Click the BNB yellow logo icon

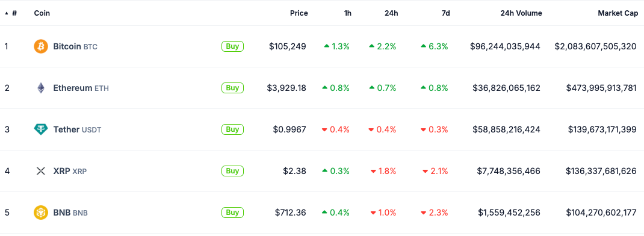tap(41, 213)
